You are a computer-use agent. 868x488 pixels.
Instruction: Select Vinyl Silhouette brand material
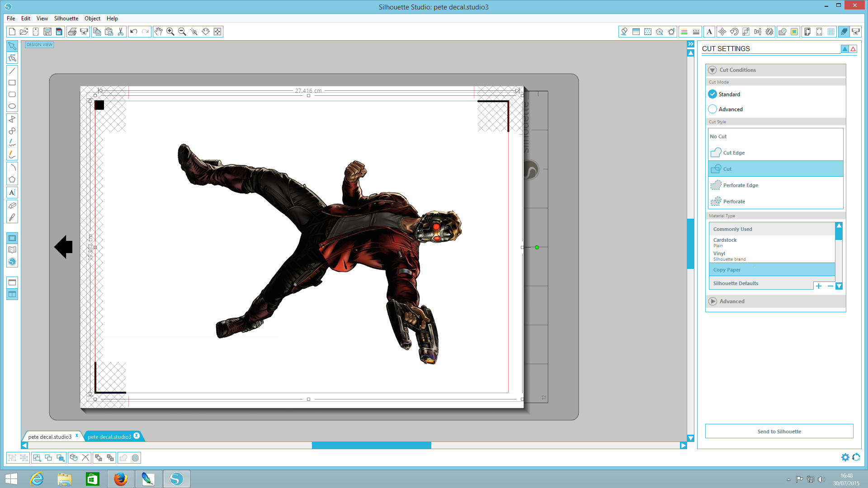pyautogui.click(x=771, y=256)
